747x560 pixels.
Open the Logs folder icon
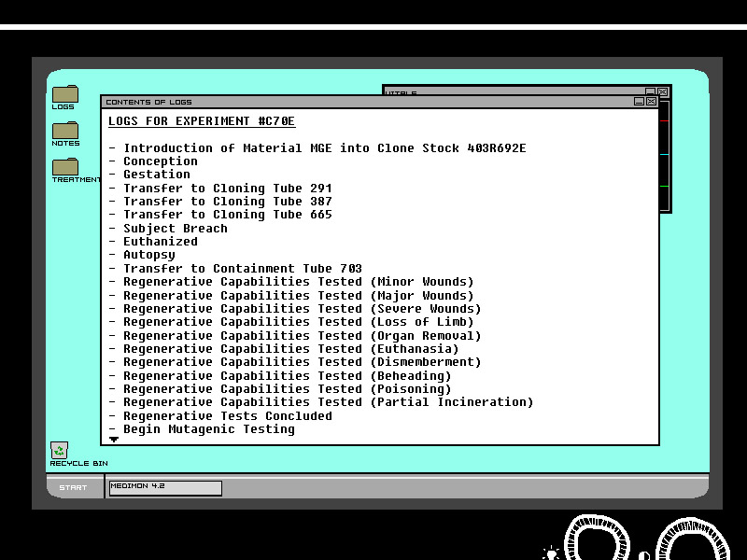pos(64,94)
